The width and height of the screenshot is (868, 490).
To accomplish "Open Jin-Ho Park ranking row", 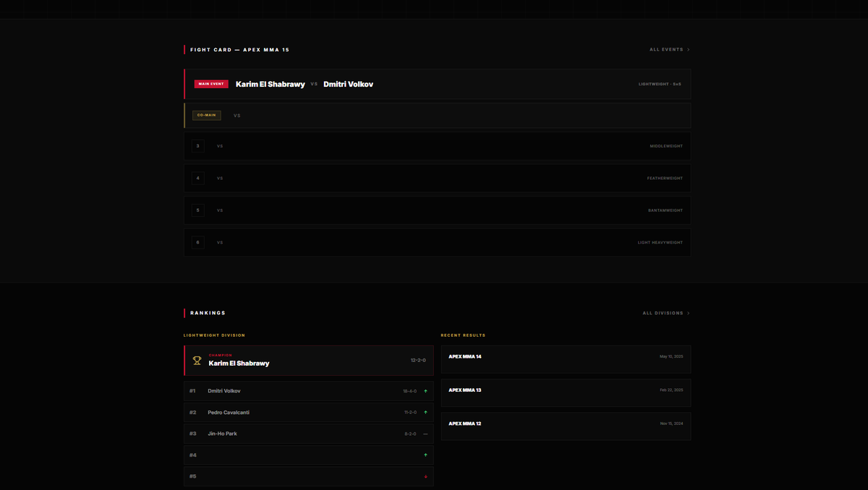I will pyautogui.click(x=309, y=434).
